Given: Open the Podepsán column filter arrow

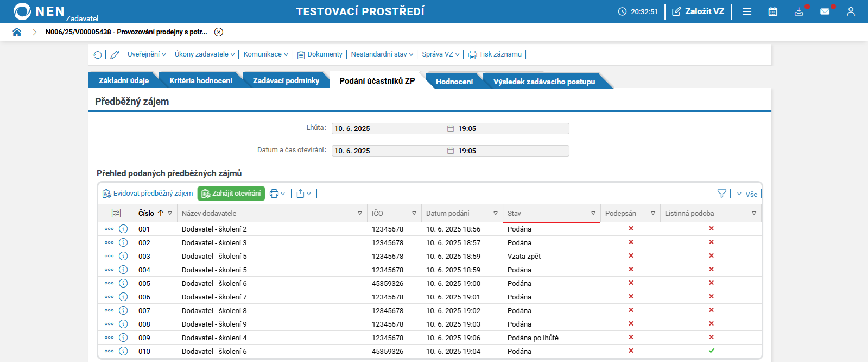Looking at the screenshot, I should click(653, 213).
